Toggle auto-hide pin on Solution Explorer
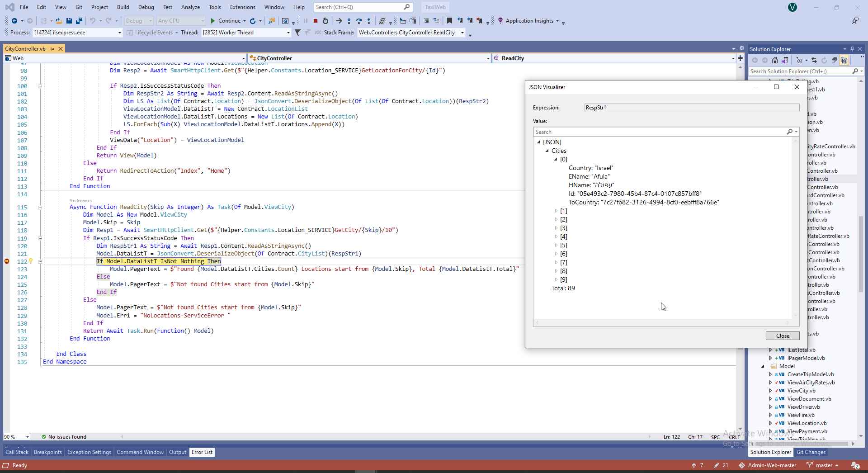Image resolution: width=868 pixels, height=473 pixels. pyautogui.click(x=852, y=49)
